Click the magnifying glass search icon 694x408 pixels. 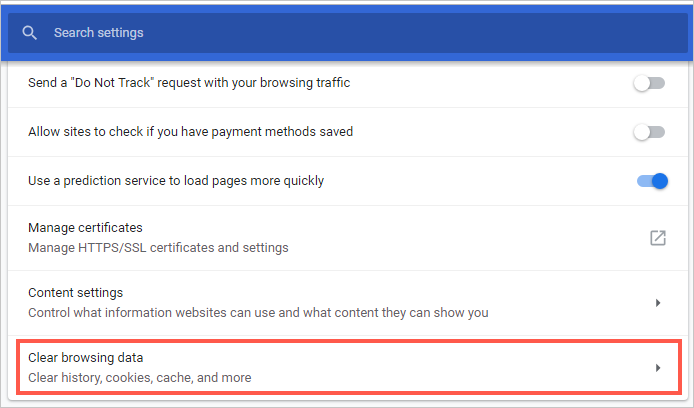coord(30,33)
